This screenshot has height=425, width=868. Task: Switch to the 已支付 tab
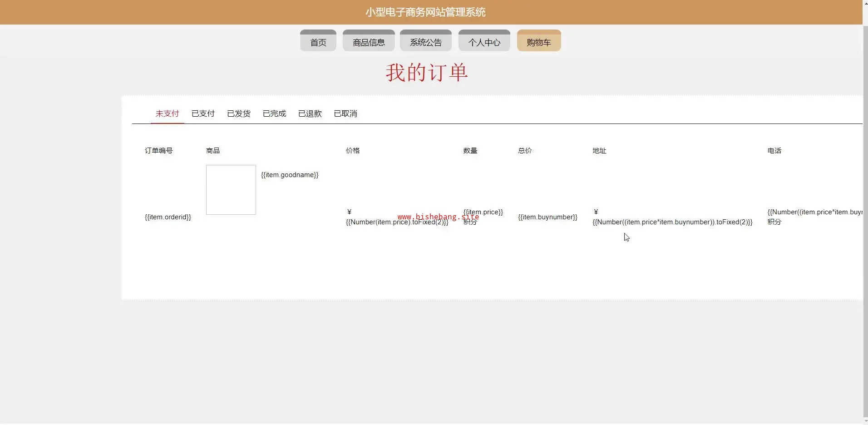(x=203, y=114)
